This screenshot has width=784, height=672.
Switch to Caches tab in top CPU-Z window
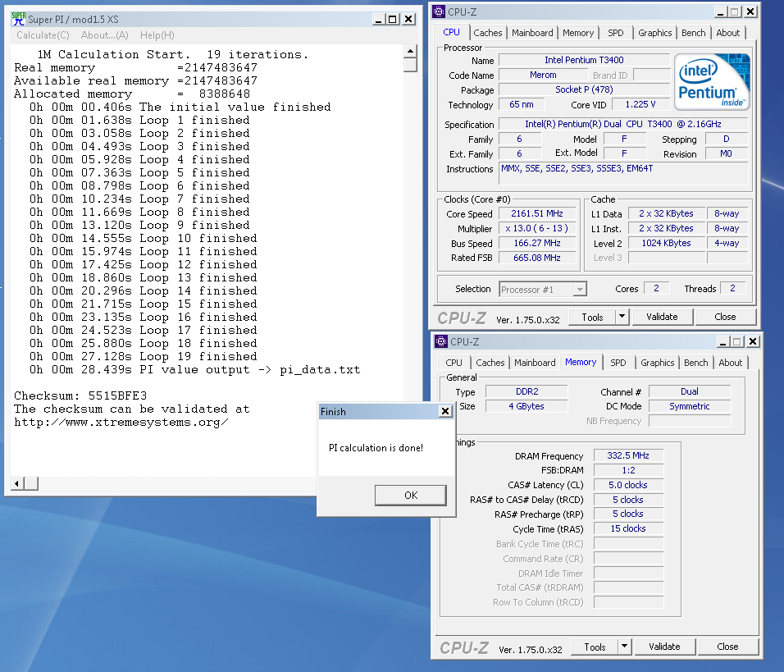(487, 33)
